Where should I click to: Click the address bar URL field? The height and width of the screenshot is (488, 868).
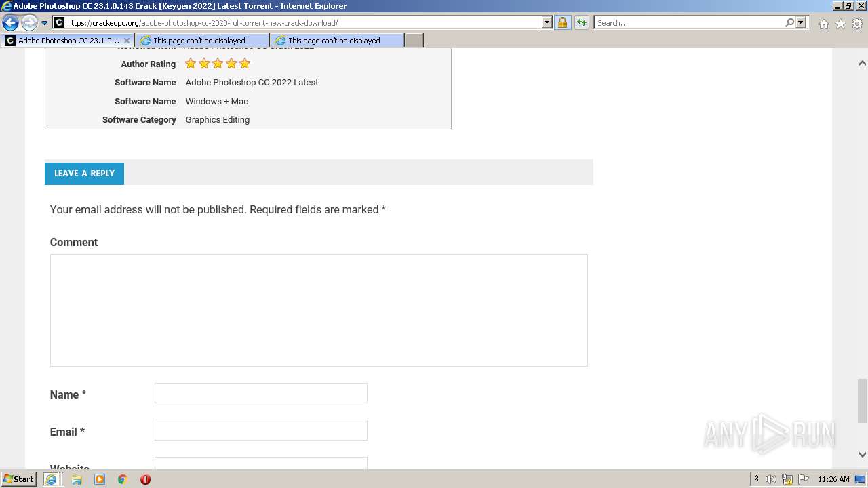coord(303,22)
